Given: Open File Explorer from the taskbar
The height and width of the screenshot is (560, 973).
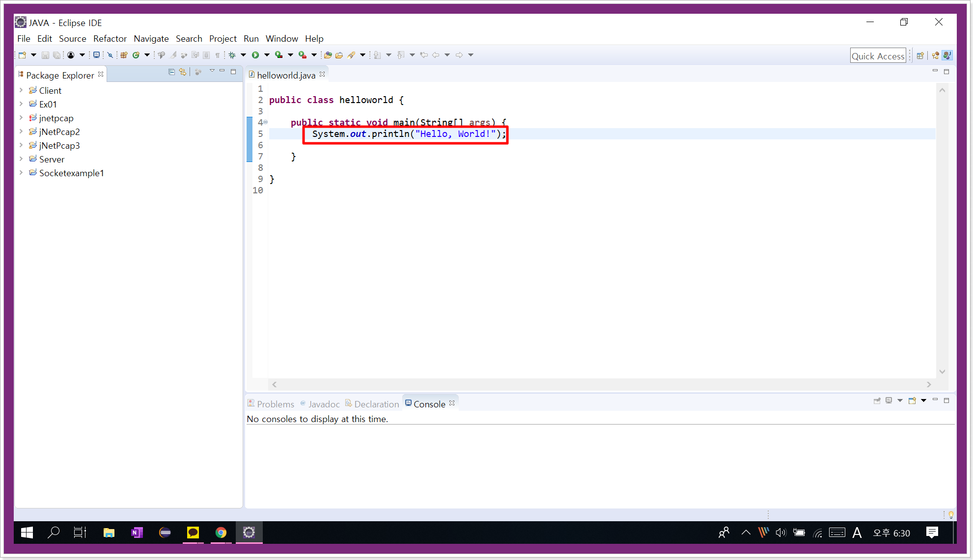Looking at the screenshot, I should pyautogui.click(x=109, y=533).
